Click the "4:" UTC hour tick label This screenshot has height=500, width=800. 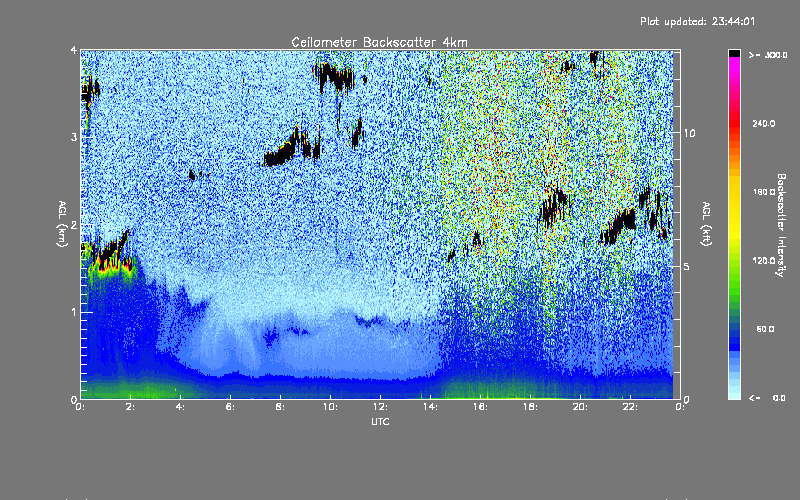tap(181, 407)
